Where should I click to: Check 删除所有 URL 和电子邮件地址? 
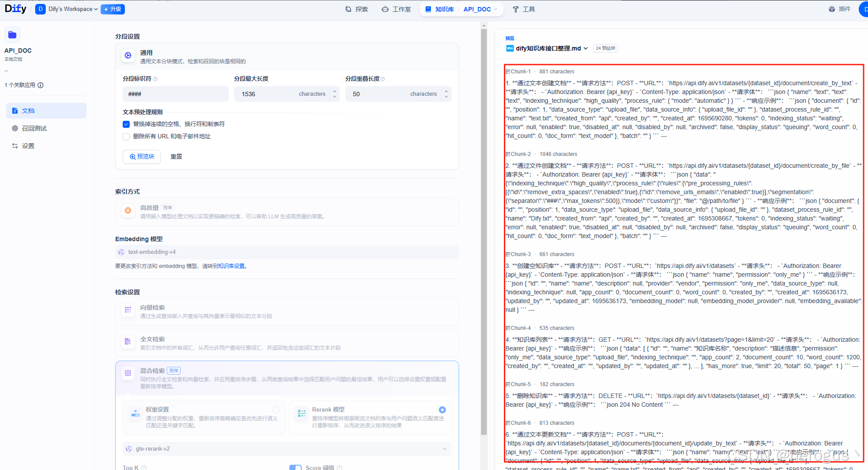[126, 137]
